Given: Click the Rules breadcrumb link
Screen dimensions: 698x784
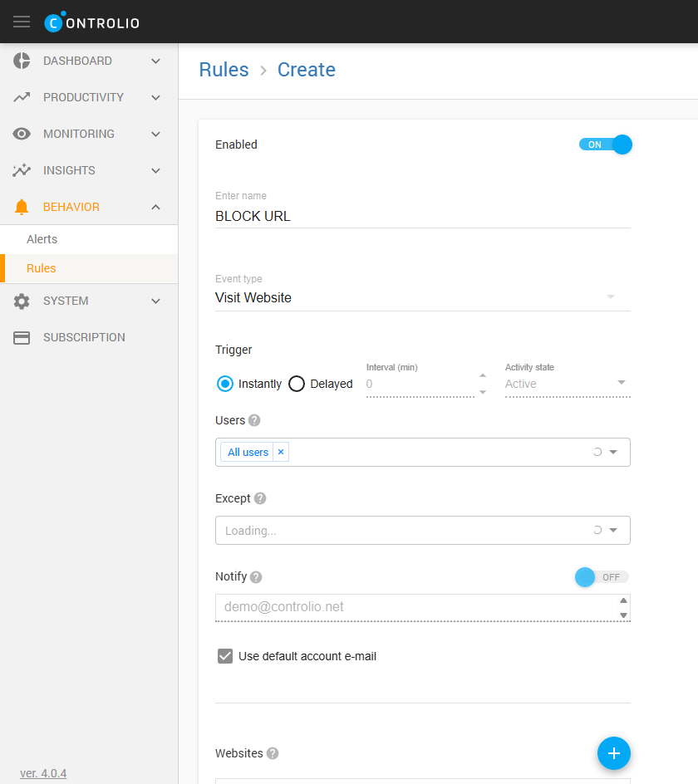Looking at the screenshot, I should click(x=224, y=70).
